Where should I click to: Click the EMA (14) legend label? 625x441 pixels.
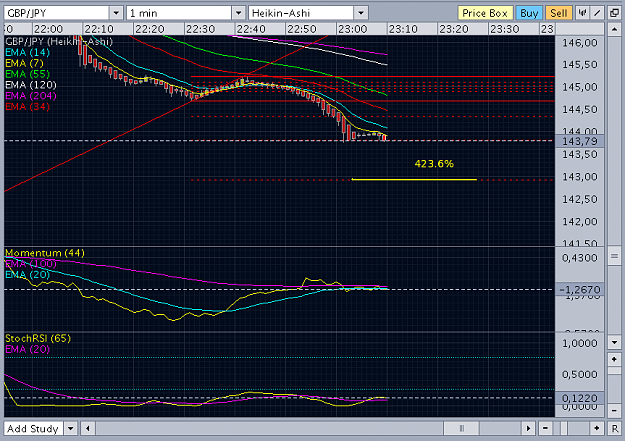pyautogui.click(x=28, y=52)
